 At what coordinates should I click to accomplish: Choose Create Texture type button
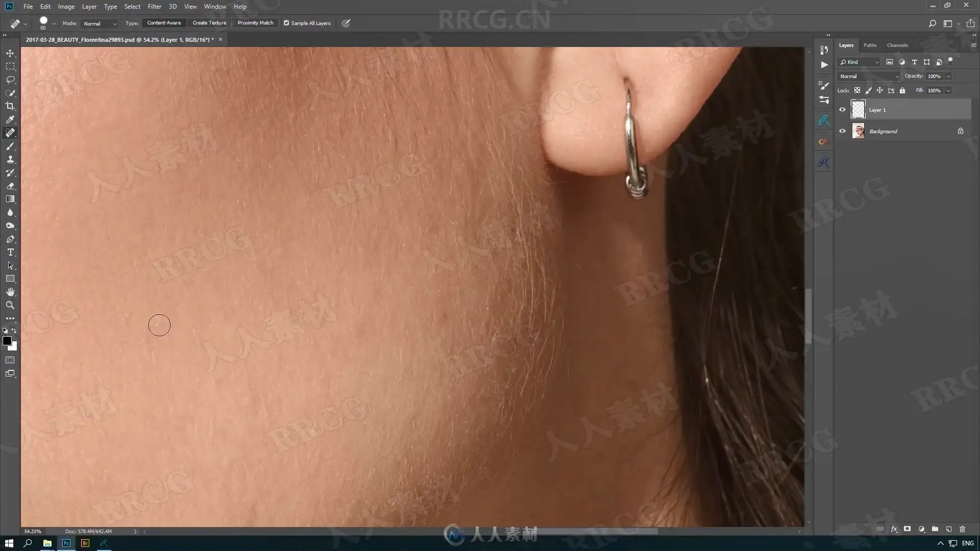point(209,23)
